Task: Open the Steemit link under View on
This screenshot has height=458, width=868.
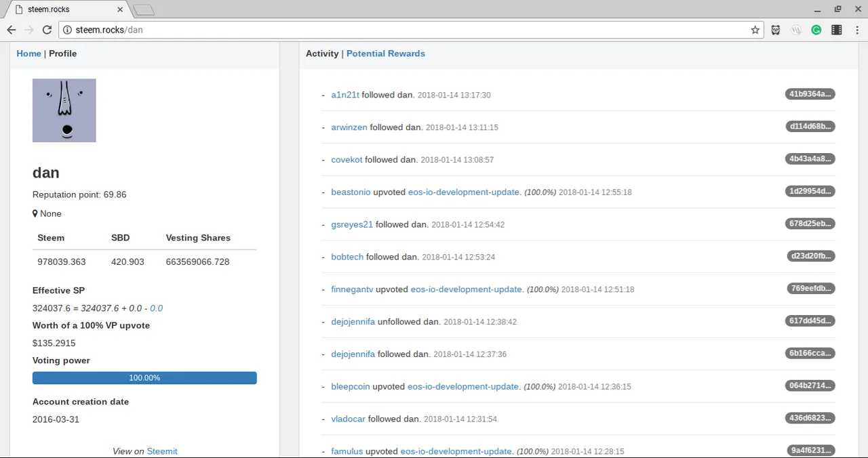Action: point(162,451)
